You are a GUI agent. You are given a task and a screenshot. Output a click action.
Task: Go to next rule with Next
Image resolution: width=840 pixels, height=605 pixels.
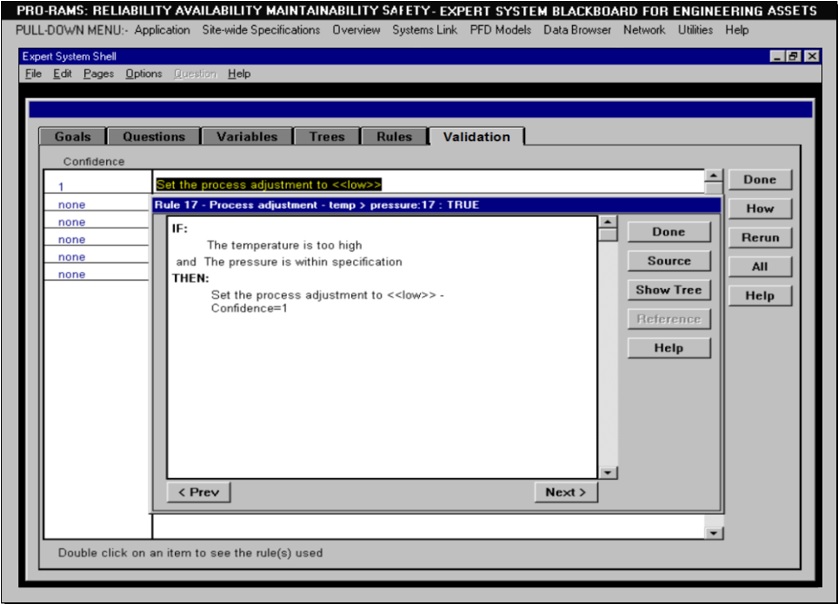(566, 492)
